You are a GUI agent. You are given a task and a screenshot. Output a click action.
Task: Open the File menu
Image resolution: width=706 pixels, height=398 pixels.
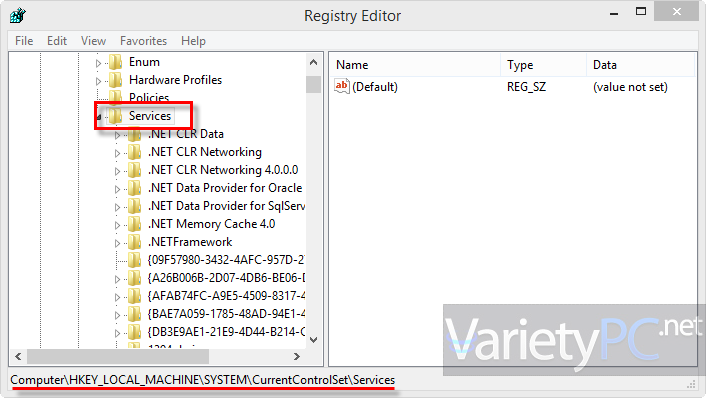(24, 41)
